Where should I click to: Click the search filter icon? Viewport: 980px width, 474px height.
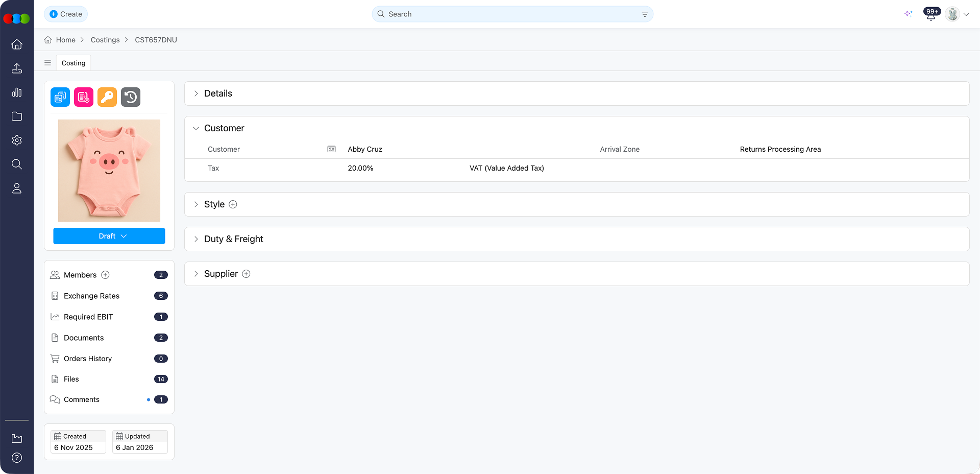pos(645,14)
